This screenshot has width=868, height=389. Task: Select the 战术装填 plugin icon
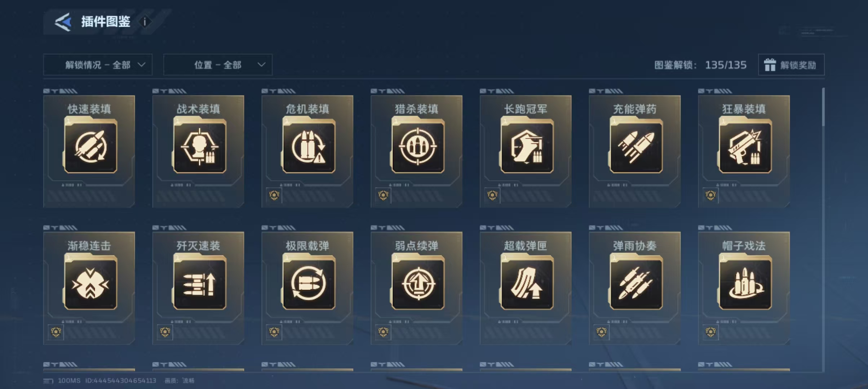coord(200,147)
